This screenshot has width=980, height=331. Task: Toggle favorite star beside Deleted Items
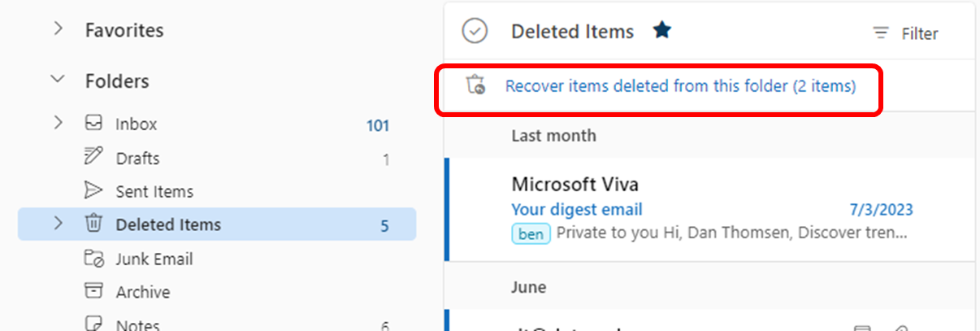[x=662, y=31]
